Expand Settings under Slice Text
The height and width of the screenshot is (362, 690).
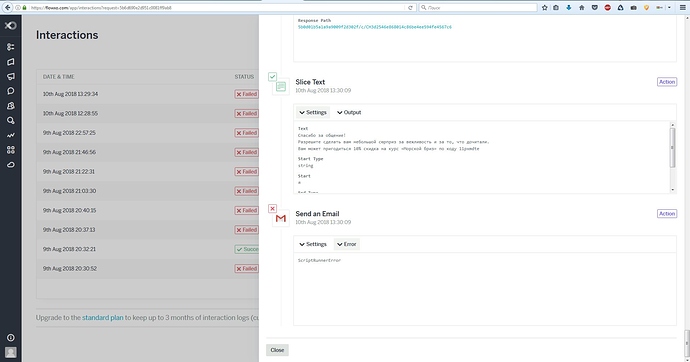pos(313,113)
